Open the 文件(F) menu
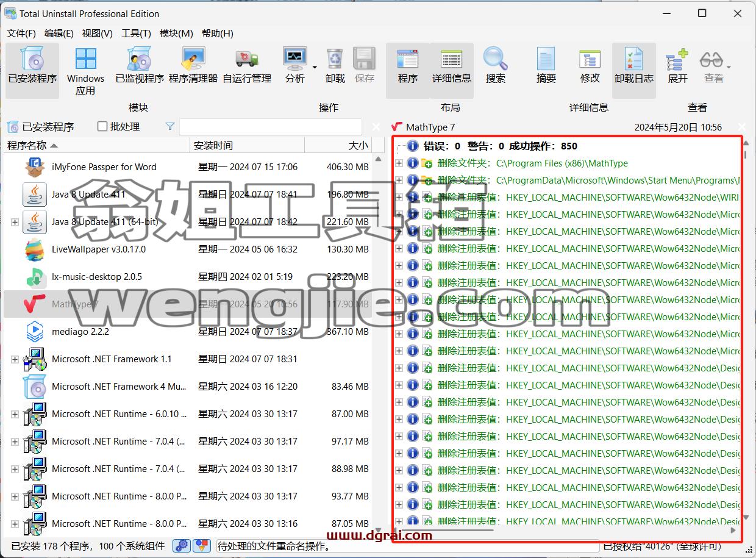Image resolution: width=756 pixels, height=558 pixels. [x=21, y=34]
